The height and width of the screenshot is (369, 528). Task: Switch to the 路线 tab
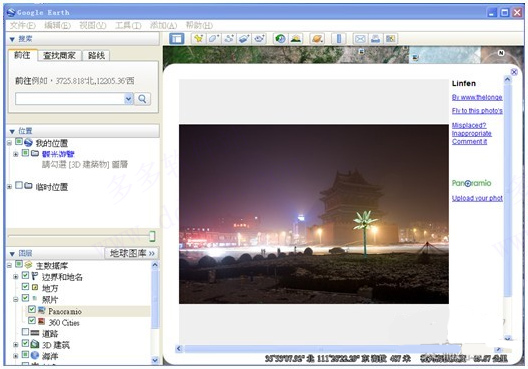pos(96,55)
